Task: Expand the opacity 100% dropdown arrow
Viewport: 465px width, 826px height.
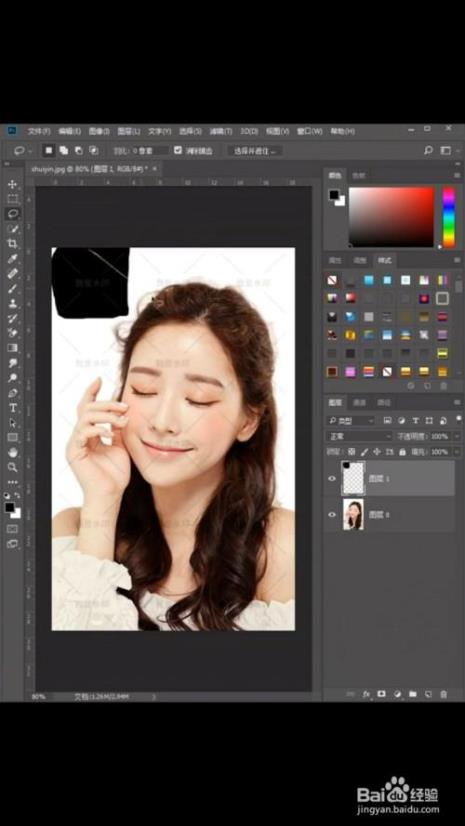Action: tap(456, 436)
